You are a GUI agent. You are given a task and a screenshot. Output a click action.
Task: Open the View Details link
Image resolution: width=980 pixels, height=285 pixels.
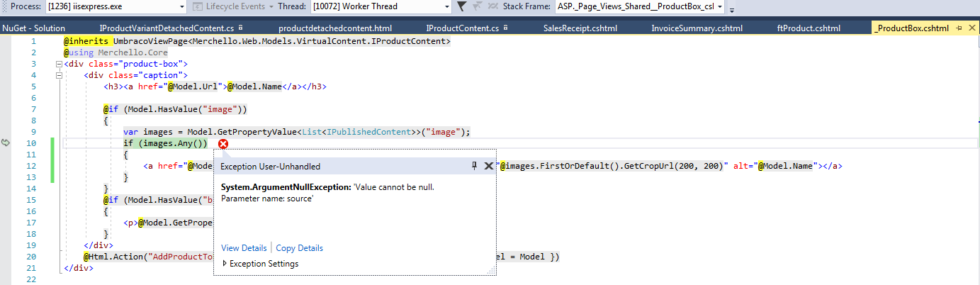pyautogui.click(x=244, y=248)
